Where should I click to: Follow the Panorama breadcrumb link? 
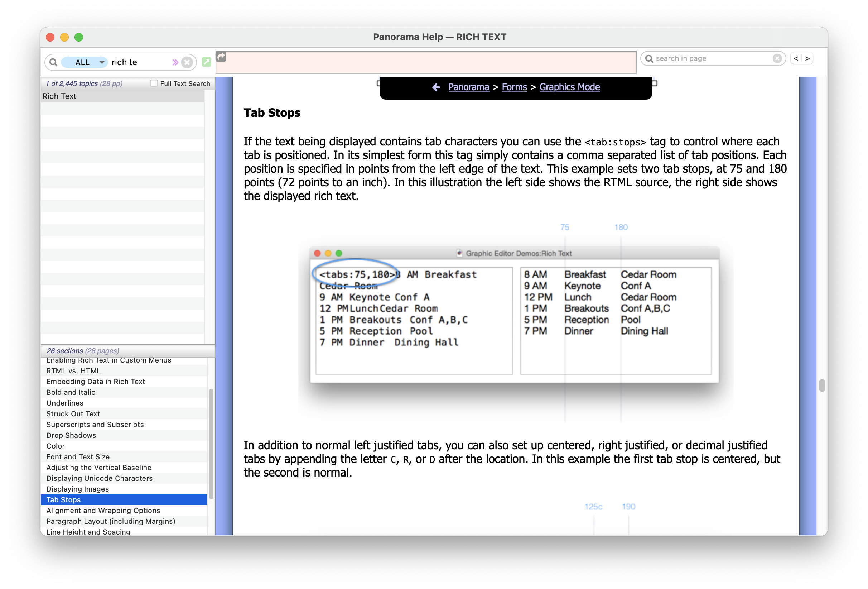click(468, 87)
